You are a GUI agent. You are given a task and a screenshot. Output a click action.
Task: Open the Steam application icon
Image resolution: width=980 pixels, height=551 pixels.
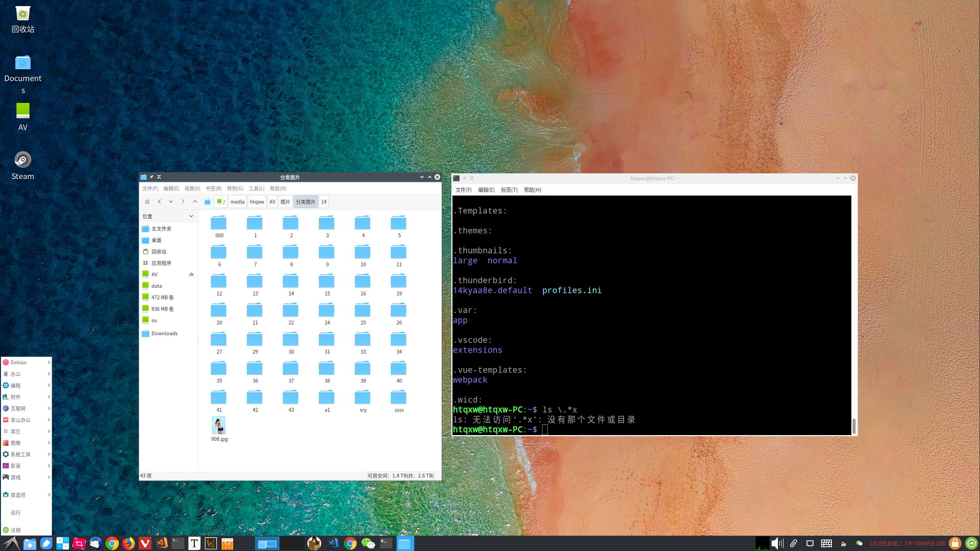pos(22,160)
